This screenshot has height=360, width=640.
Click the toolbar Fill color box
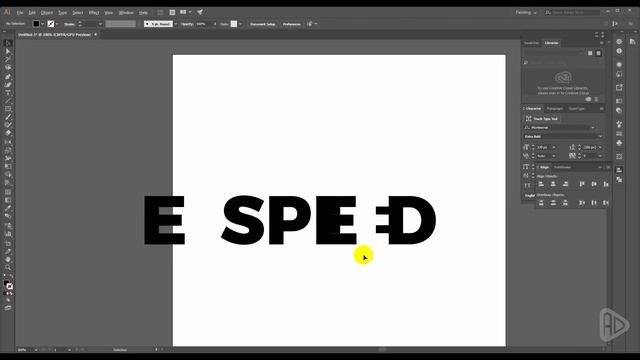[6, 283]
